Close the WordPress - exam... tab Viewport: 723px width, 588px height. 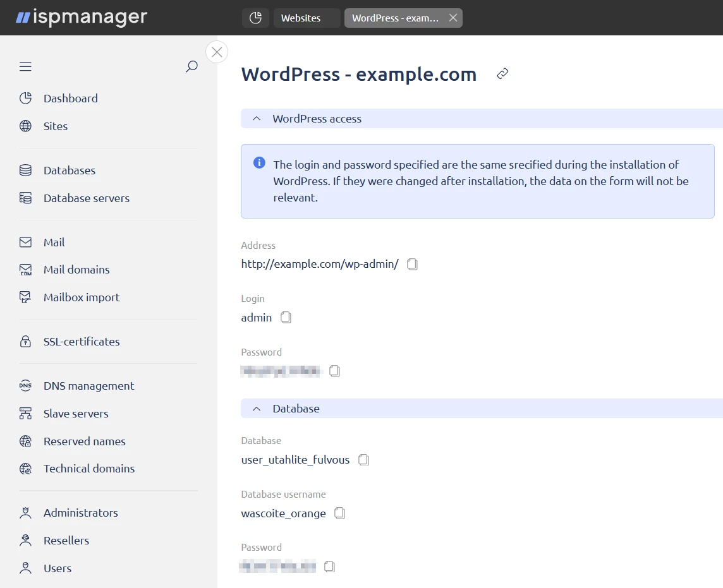tap(453, 18)
